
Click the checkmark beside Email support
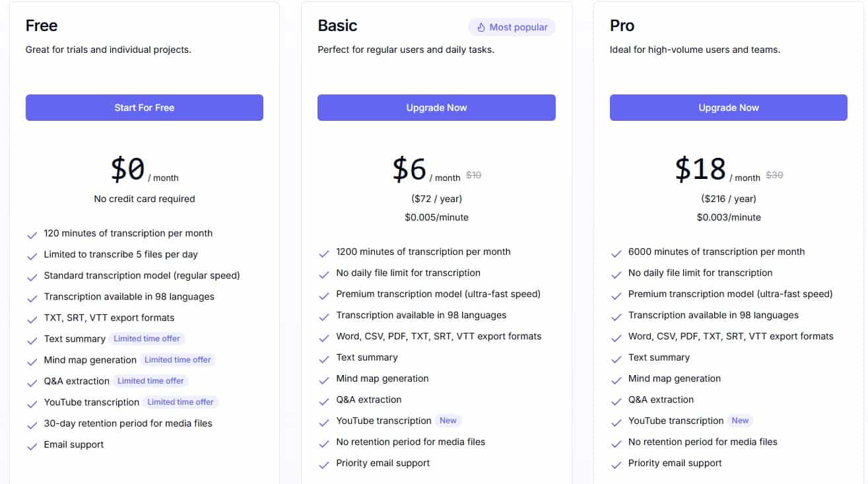32,444
